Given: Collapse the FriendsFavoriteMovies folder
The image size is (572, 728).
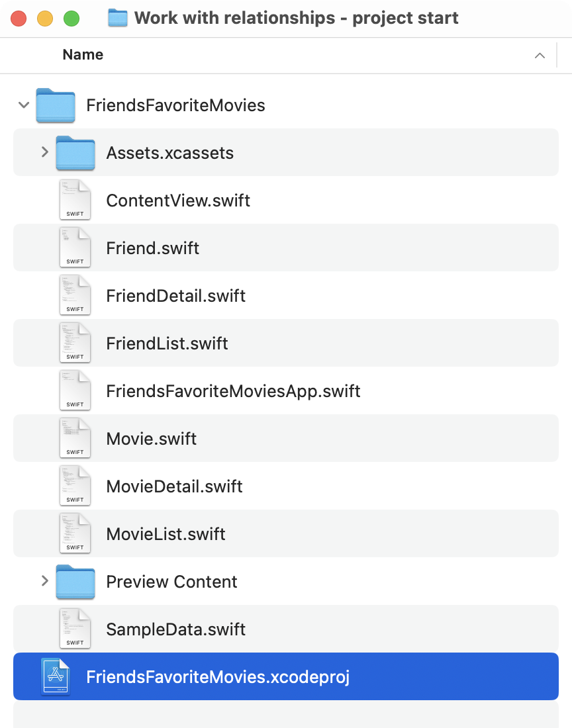Looking at the screenshot, I should click(x=23, y=105).
